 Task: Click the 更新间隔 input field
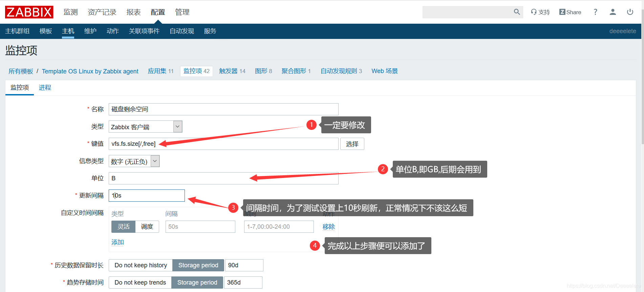[x=147, y=196]
